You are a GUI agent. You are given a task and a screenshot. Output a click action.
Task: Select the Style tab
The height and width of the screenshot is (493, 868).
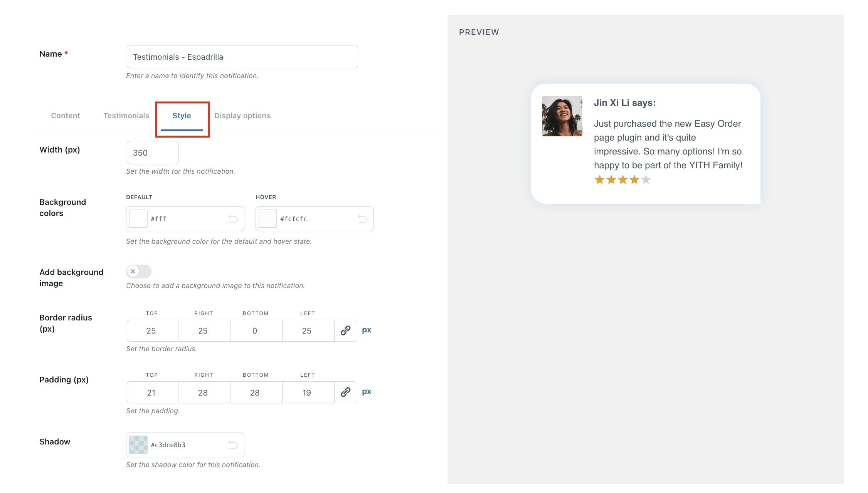point(182,116)
